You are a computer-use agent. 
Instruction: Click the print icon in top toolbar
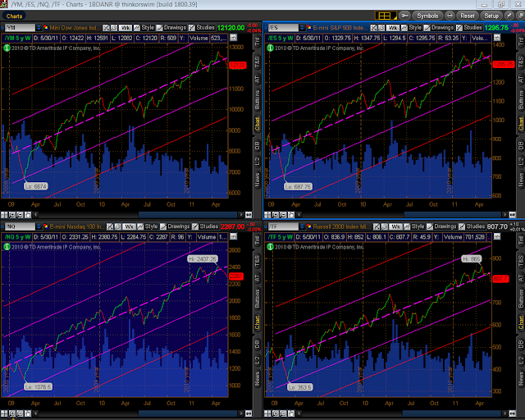450,16
